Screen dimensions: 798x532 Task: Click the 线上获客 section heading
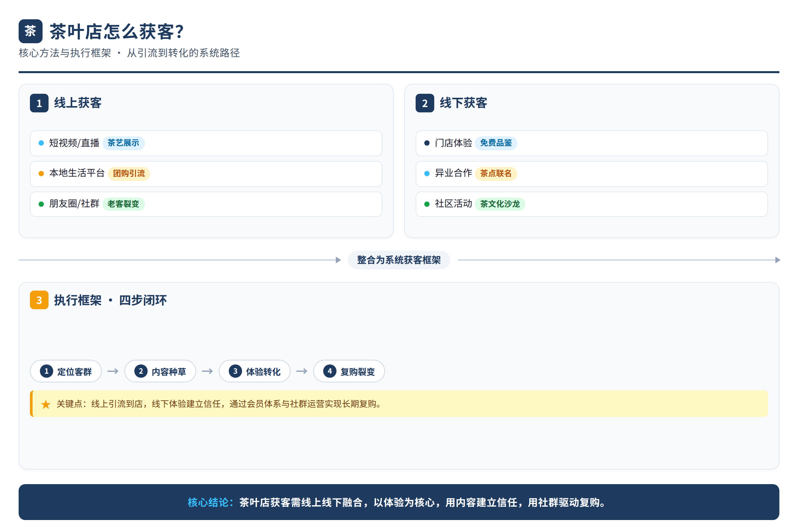(x=78, y=103)
